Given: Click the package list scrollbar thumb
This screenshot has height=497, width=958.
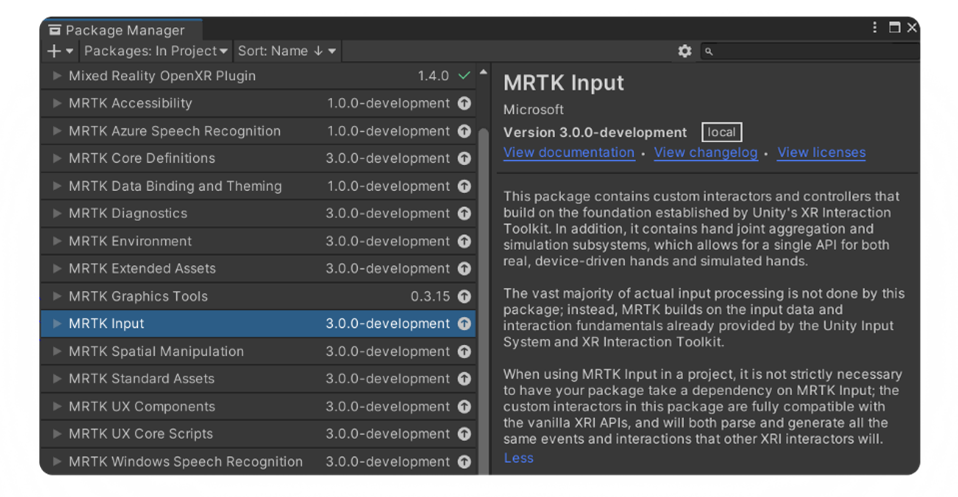Looking at the screenshot, I should 483,300.
